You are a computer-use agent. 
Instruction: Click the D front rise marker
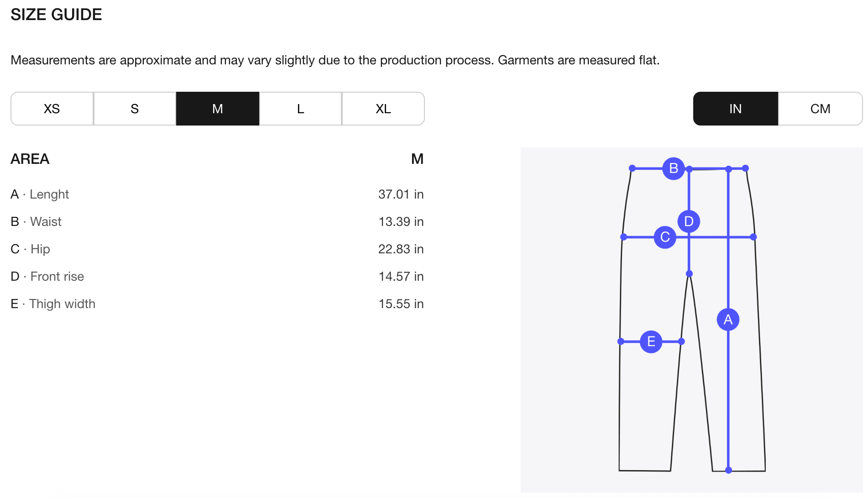pyautogui.click(x=689, y=221)
